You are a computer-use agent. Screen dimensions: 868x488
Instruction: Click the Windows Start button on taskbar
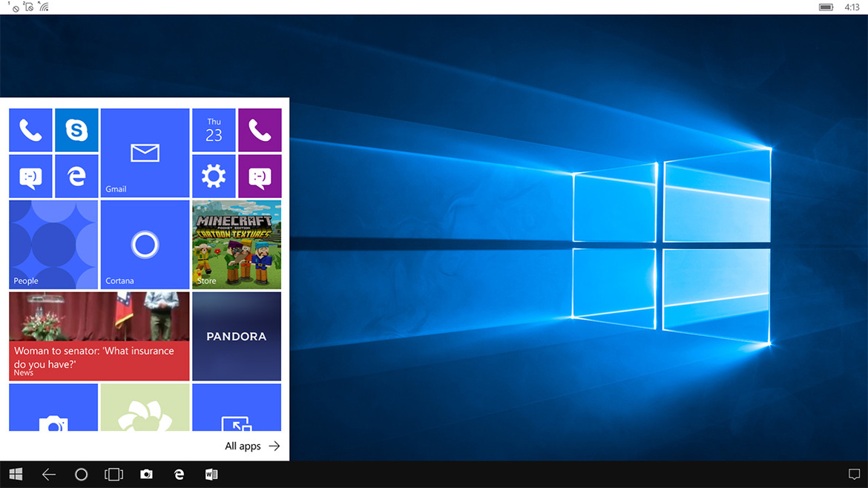pos(16,474)
